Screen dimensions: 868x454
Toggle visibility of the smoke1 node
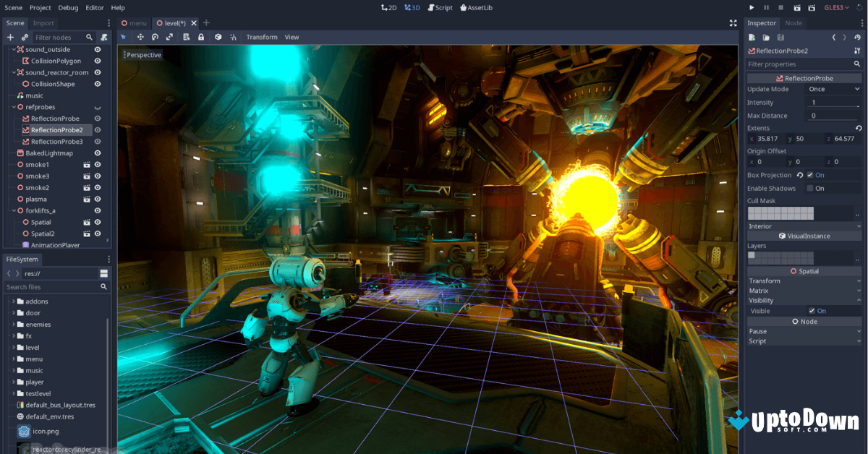98,164
